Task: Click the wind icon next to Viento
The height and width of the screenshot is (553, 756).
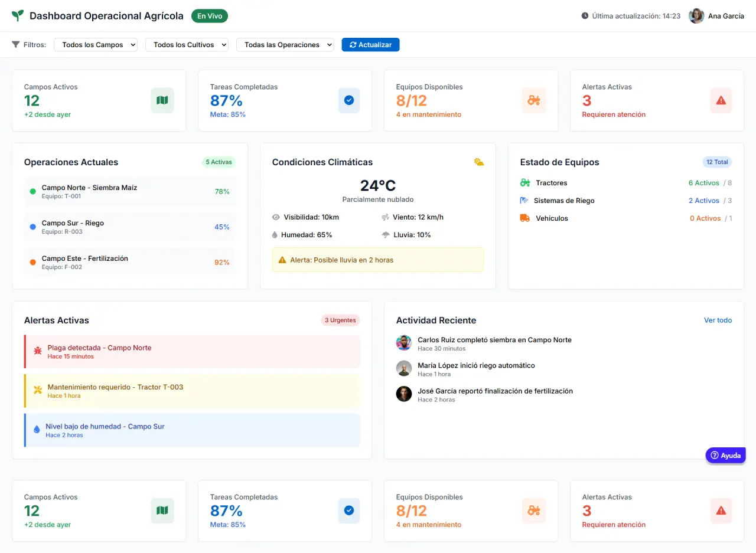Action: point(386,217)
